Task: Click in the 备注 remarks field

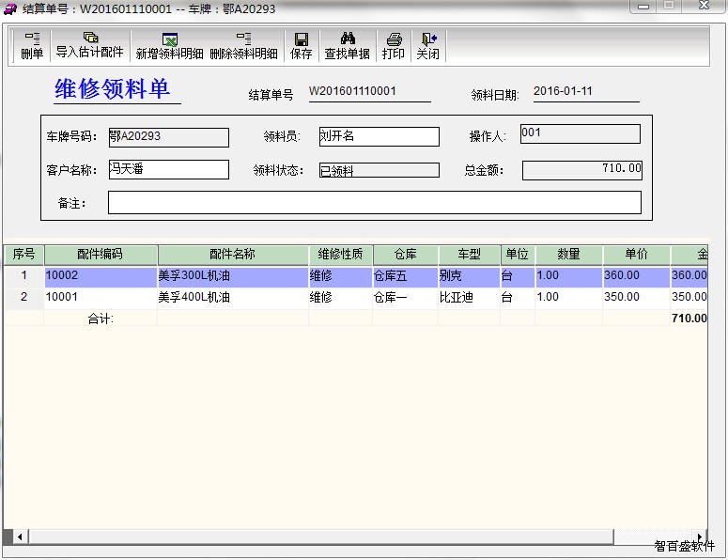Action: tap(375, 202)
